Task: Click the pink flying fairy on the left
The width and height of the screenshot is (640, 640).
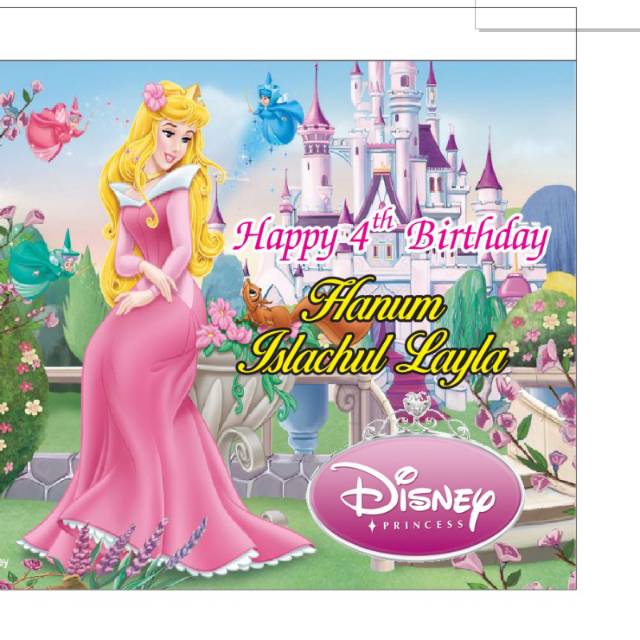Action: (55, 127)
